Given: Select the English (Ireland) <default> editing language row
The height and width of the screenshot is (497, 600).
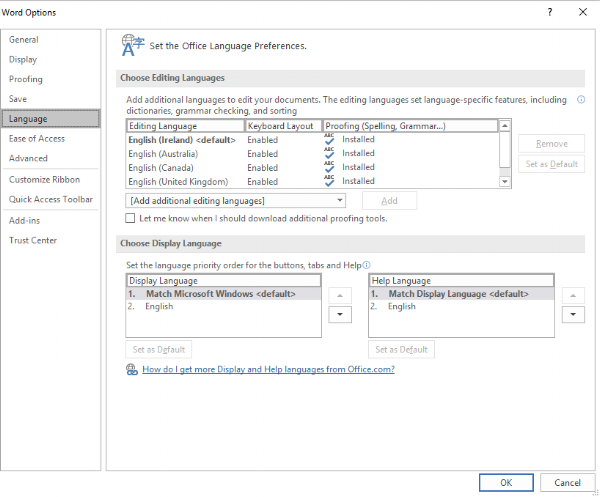Looking at the screenshot, I should click(312, 140).
